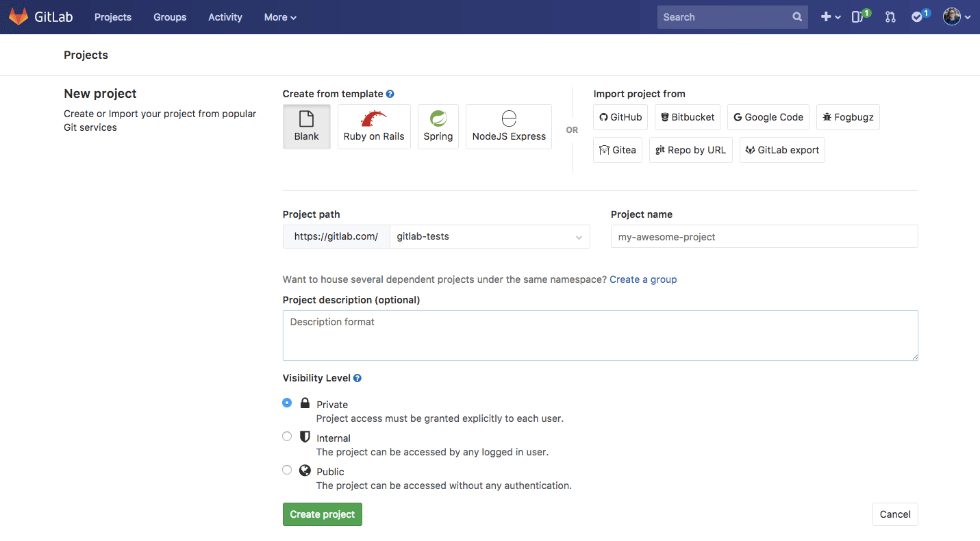Select the Internal visibility radio button
980x541 pixels.
(x=287, y=436)
